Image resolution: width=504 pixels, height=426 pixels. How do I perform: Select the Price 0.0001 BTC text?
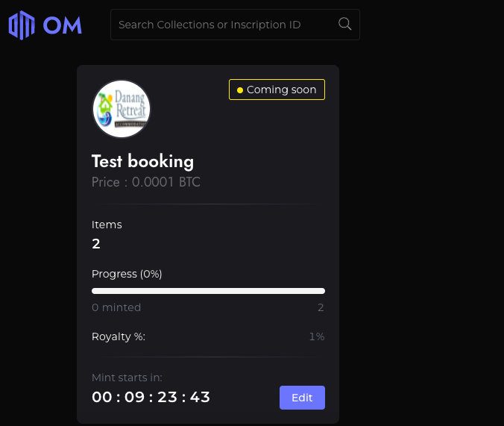pos(146,182)
